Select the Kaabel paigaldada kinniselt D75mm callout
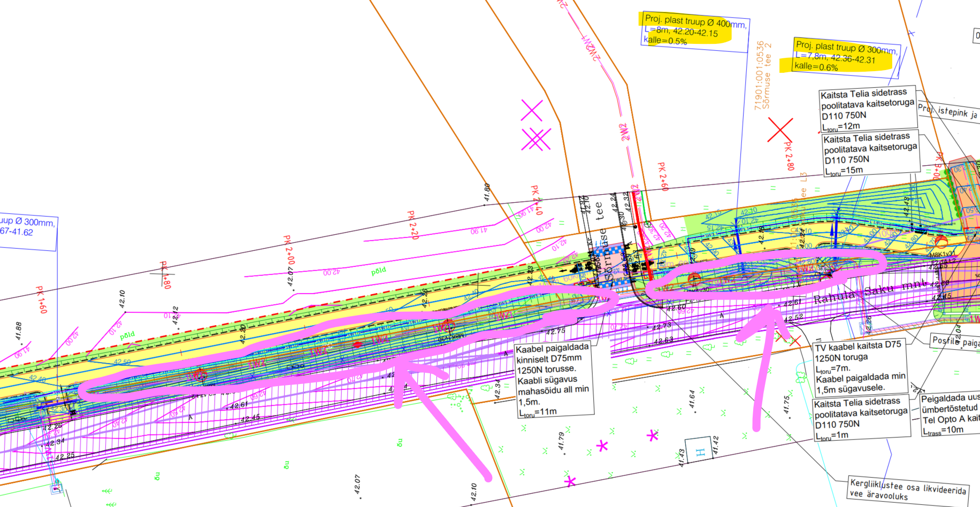 click(x=553, y=379)
